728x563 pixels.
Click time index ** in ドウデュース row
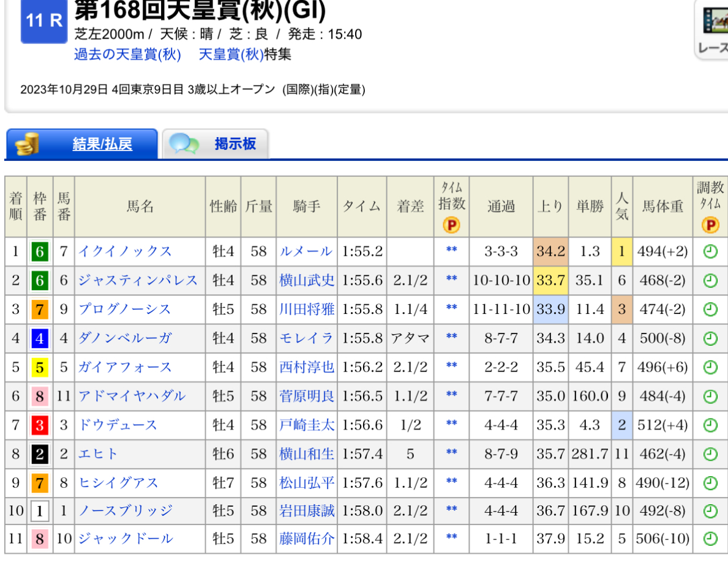[451, 423]
